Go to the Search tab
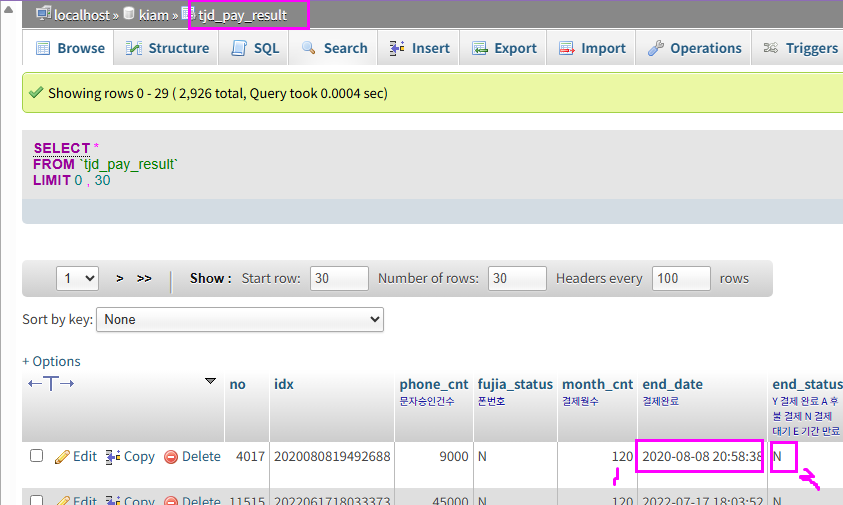This screenshot has width=843, height=505. tap(335, 48)
